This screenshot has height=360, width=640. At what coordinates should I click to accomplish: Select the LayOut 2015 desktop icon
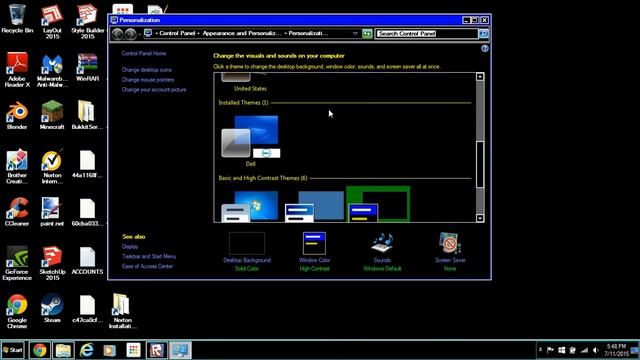[52, 21]
